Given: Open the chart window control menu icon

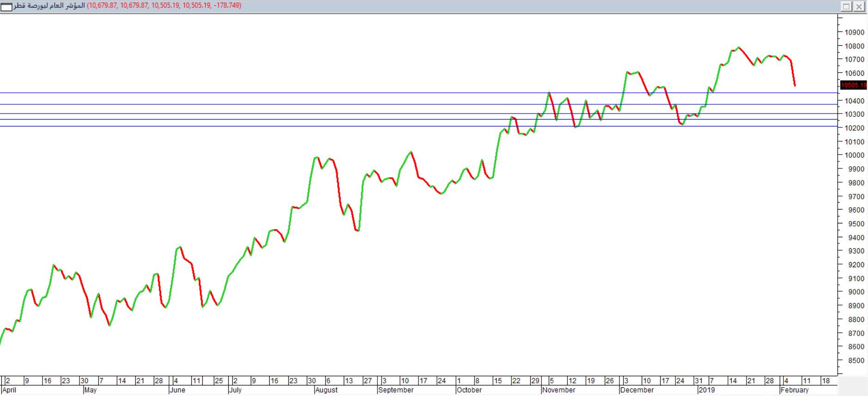Looking at the screenshot, I should (6, 6).
